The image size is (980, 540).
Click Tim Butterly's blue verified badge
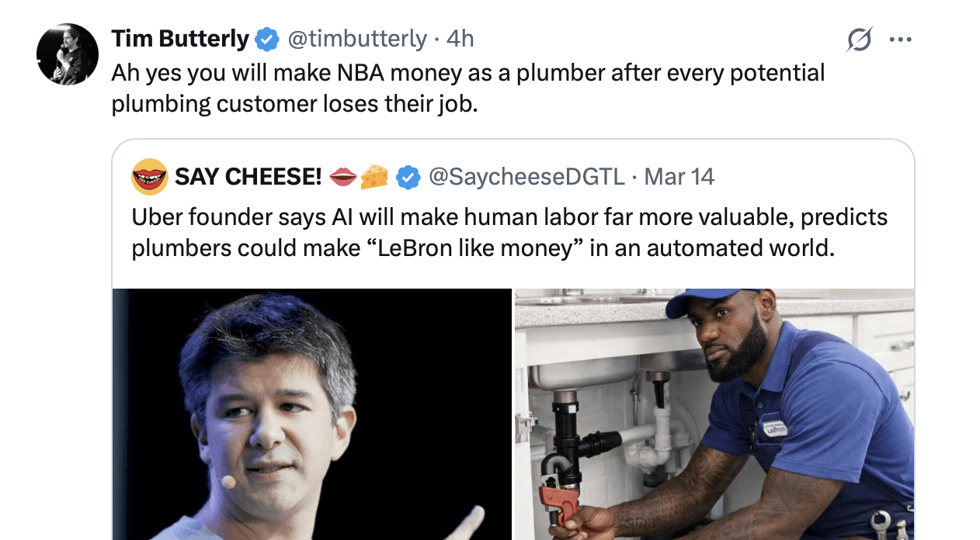[x=267, y=37]
